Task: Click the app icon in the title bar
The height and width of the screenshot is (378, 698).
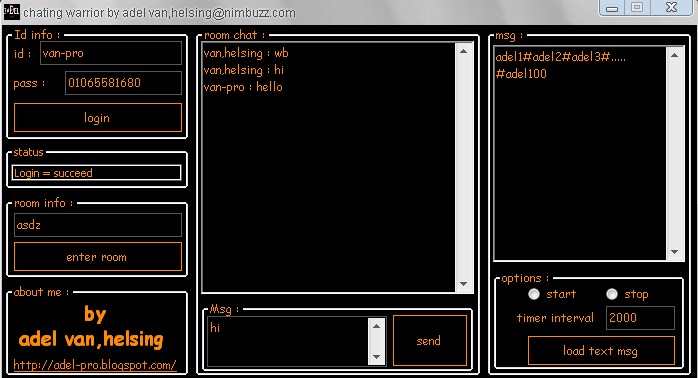Action: pos(11,12)
